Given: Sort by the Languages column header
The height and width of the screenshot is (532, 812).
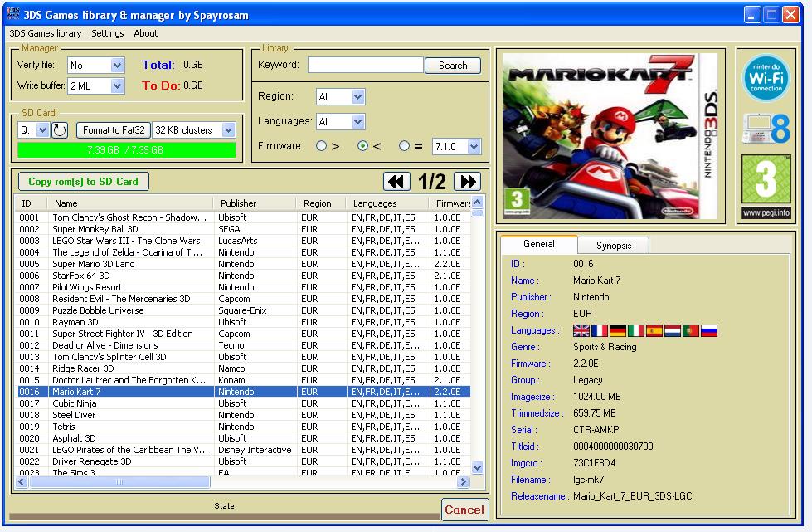Looking at the screenshot, I should (x=388, y=203).
